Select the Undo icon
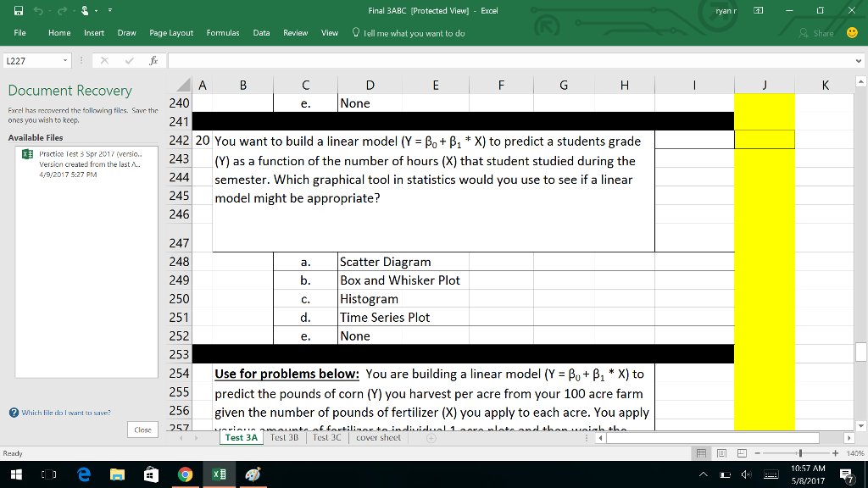868x488 pixels. 37,10
